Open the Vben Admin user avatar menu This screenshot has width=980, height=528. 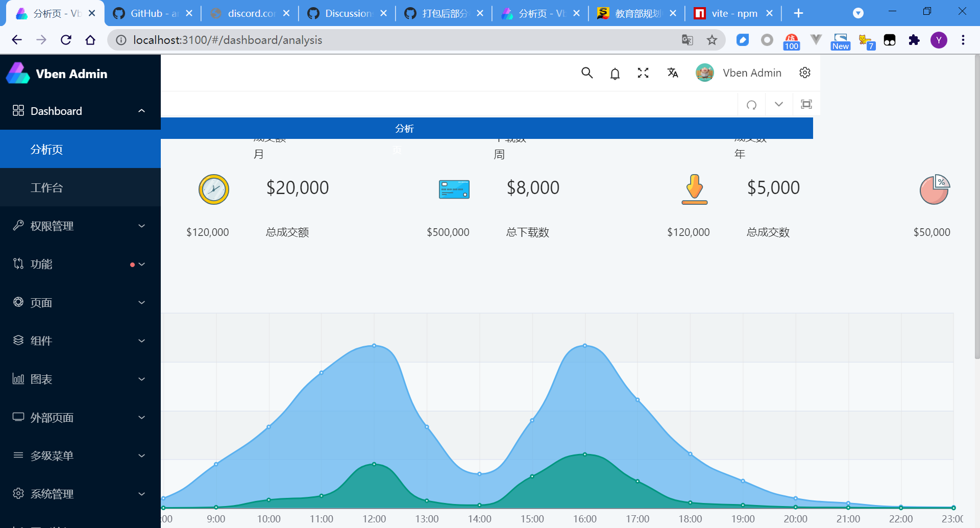pos(739,73)
